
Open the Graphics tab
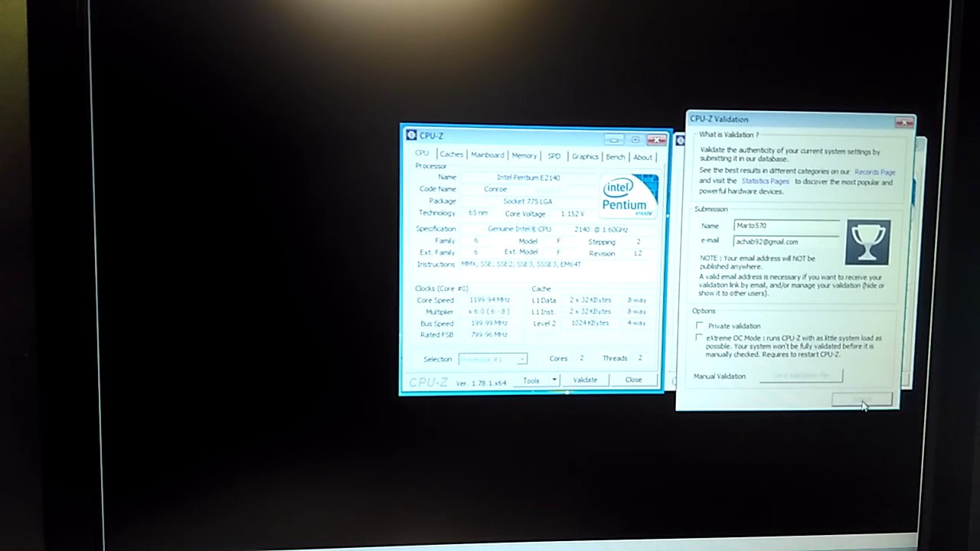point(585,157)
